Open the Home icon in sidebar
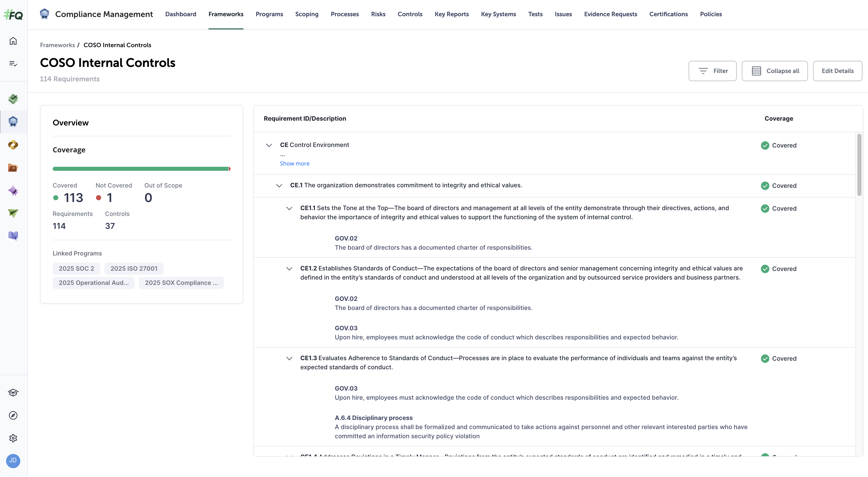Image resolution: width=868 pixels, height=477 pixels. click(x=13, y=41)
